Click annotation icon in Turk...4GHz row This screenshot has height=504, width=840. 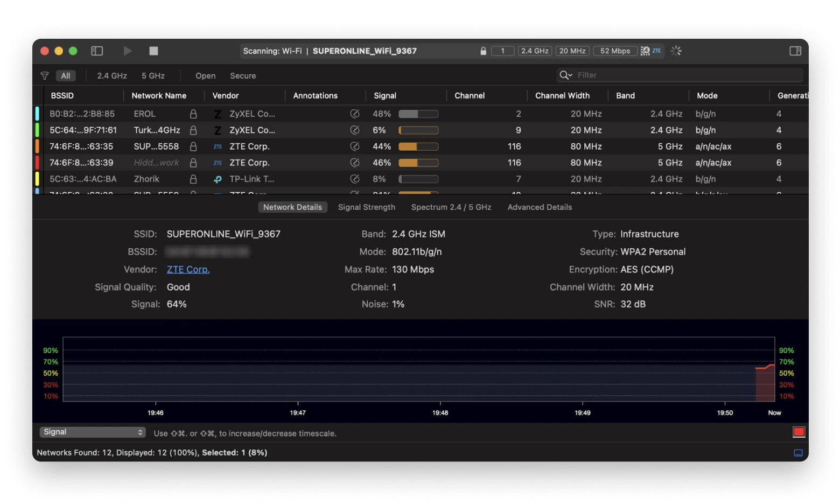point(355,130)
